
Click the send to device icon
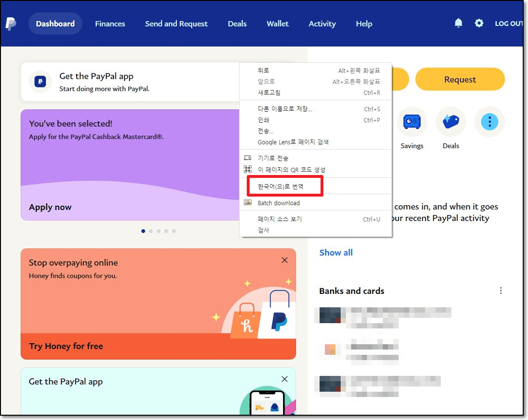(248, 158)
